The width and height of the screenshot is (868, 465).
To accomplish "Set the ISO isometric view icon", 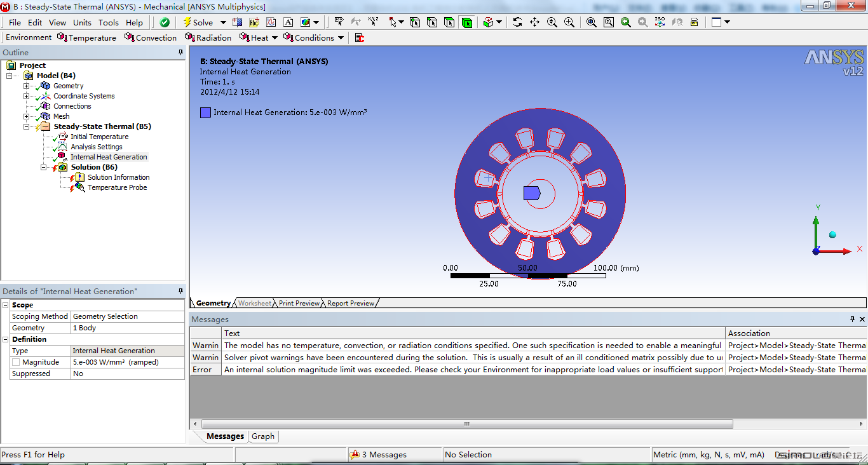I will click(660, 22).
